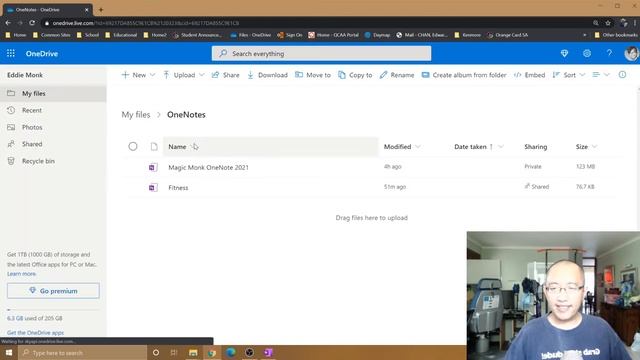Open a new browser tab
Viewport: 640px width, 360px height.
tap(101, 9)
